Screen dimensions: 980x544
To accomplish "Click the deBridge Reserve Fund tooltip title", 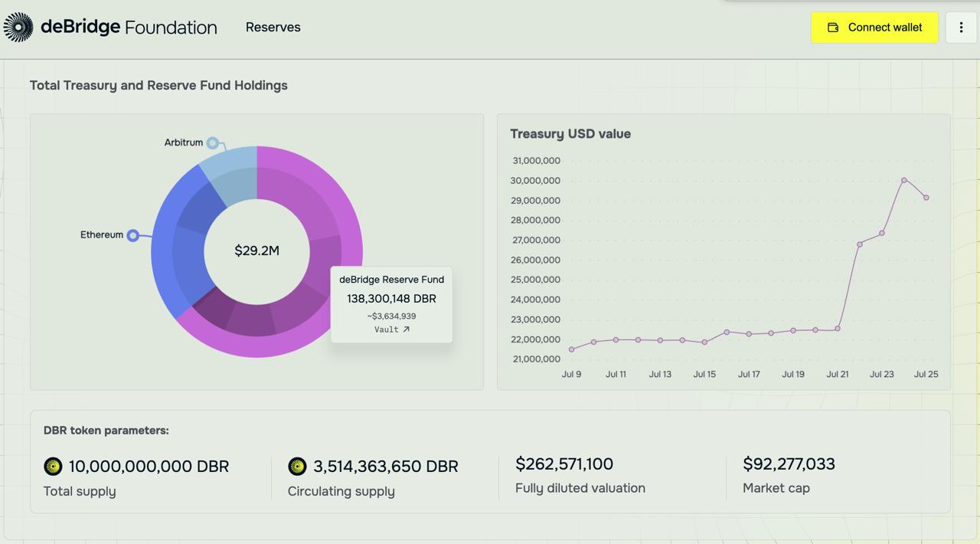I will pyautogui.click(x=392, y=280).
